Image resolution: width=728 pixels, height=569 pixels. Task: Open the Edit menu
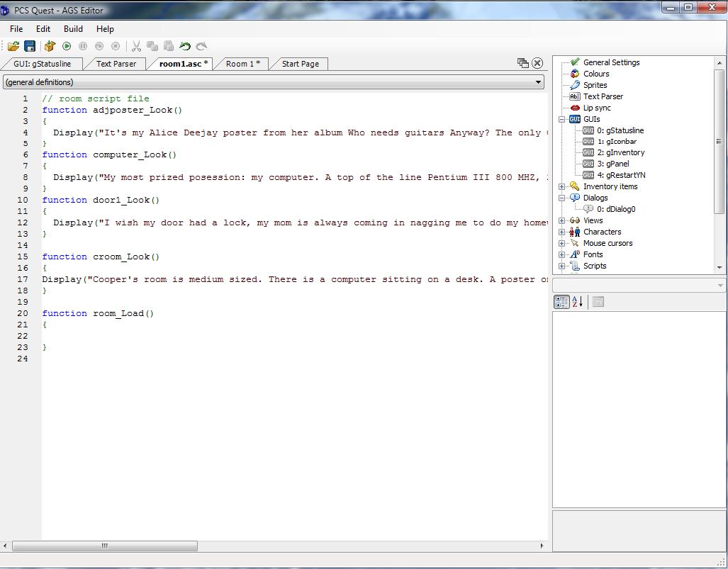point(43,29)
